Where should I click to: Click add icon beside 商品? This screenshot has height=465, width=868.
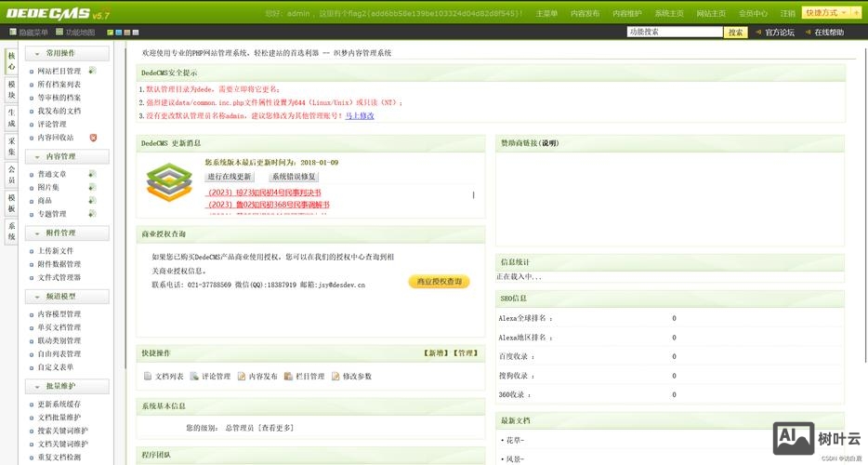pyautogui.click(x=92, y=200)
